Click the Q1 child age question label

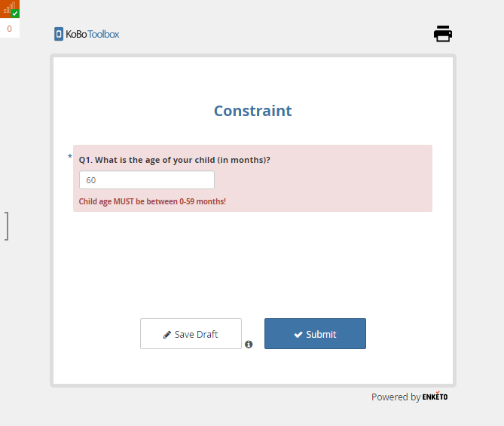pos(174,160)
